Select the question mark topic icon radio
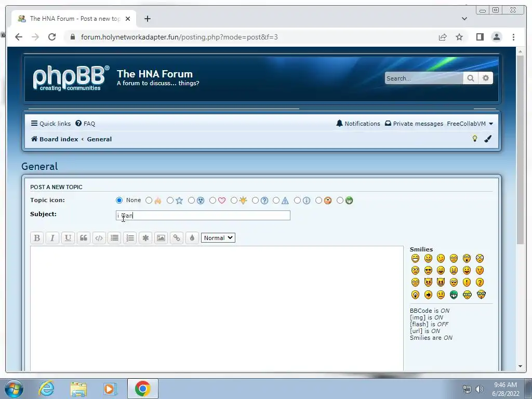The image size is (532, 399). 255,201
